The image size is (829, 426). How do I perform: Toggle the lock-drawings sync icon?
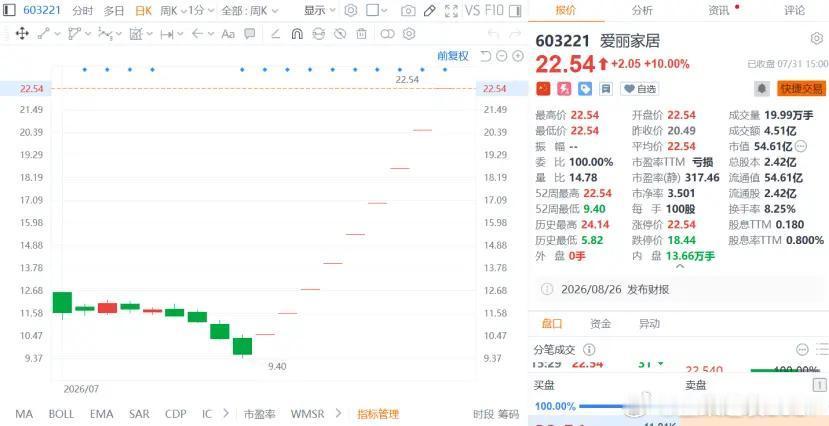318,34
